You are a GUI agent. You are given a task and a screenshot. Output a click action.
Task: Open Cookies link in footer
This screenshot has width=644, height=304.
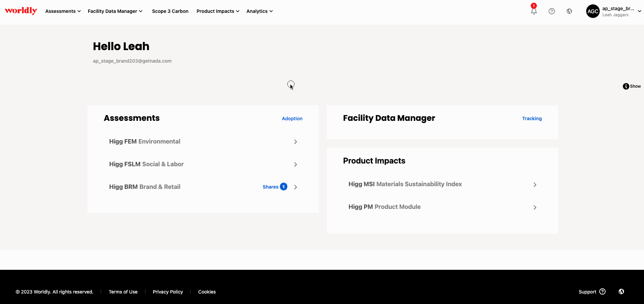point(207,292)
